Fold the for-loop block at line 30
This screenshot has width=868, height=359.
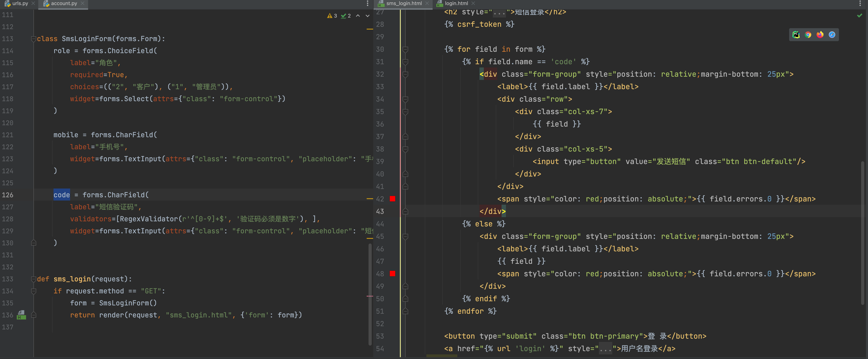pos(405,49)
